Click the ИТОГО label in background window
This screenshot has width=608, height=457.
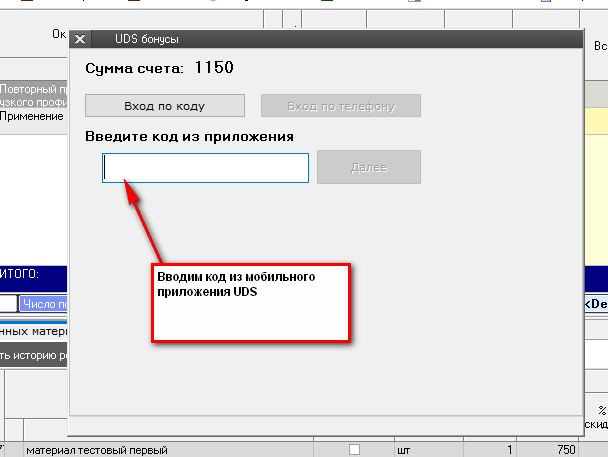pos(19,274)
